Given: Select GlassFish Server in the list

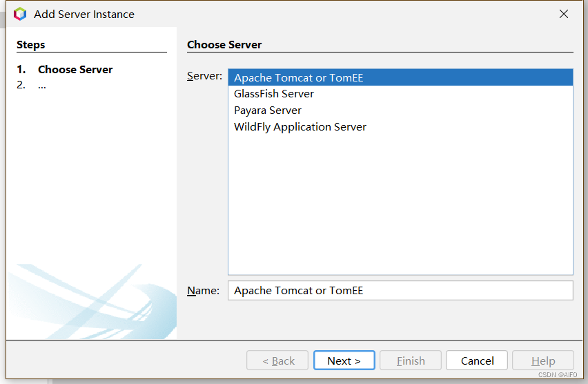Looking at the screenshot, I should point(400,94).
